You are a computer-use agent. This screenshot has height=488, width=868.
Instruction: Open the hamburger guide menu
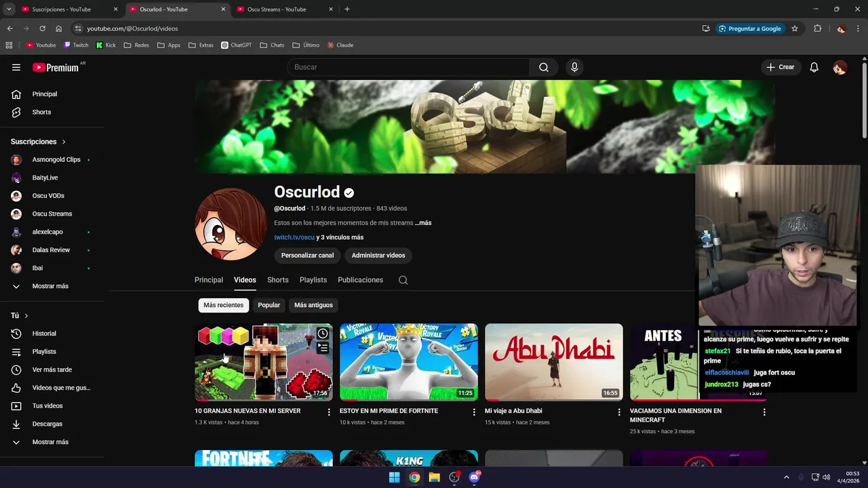16,67
